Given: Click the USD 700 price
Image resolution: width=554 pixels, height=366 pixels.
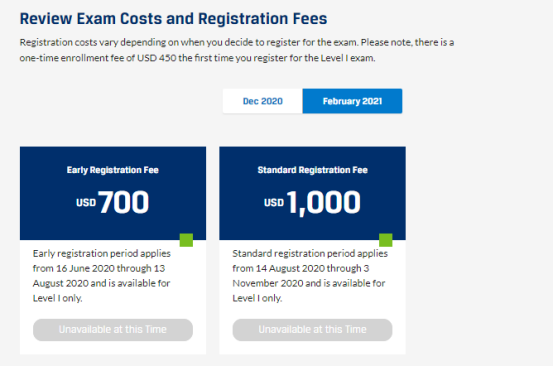Looking at the screenshot, I should tap(113, 202).
